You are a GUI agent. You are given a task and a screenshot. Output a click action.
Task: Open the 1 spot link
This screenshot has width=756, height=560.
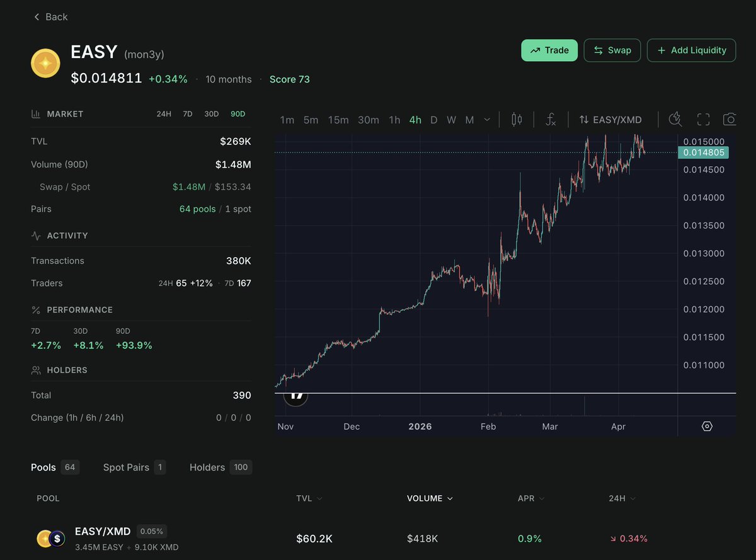click(238, 209)
